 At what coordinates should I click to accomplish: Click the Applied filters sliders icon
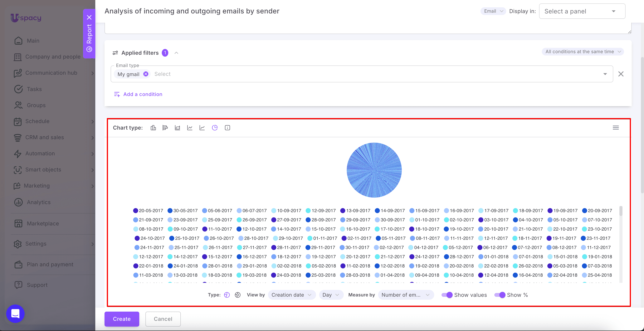[x=115, y=53]
